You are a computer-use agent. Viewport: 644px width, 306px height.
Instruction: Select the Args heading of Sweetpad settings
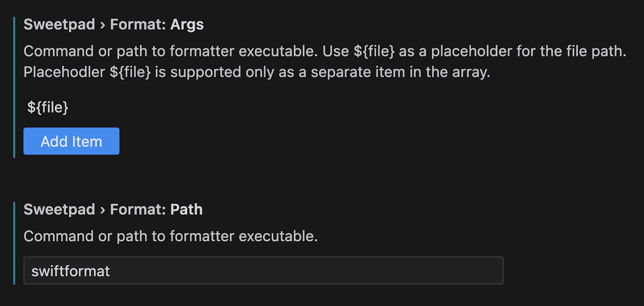pos(188,24)
